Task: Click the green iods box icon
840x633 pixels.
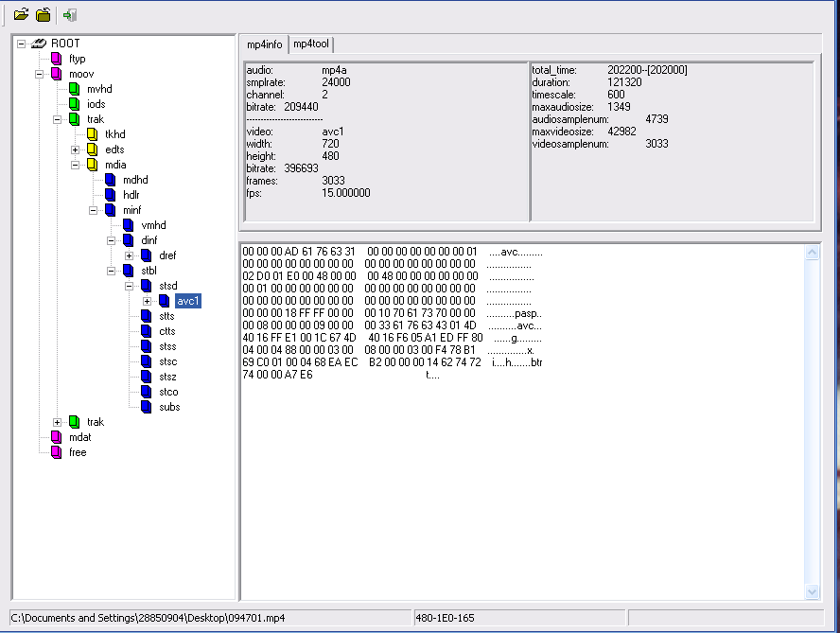Action: point(75,104)
